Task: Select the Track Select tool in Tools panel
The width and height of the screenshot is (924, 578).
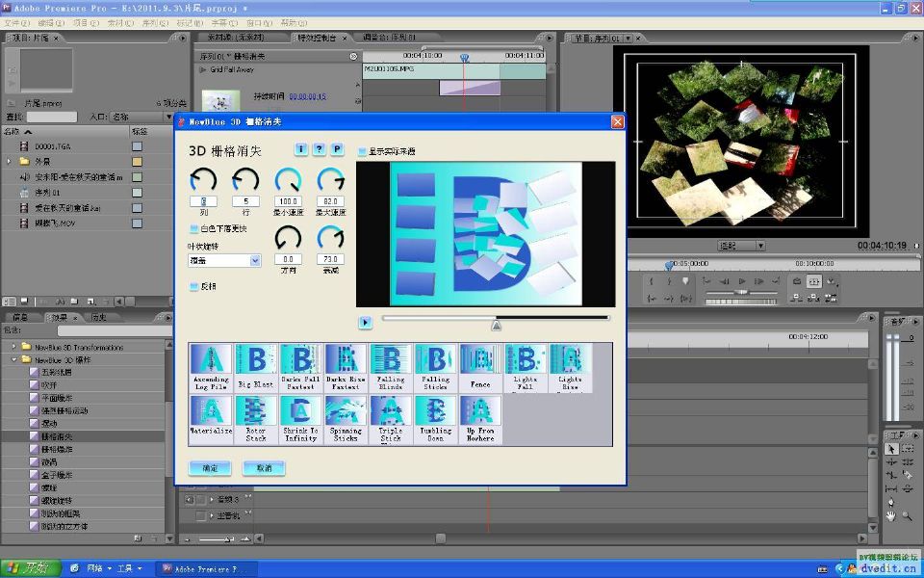Action: [908, 449]
